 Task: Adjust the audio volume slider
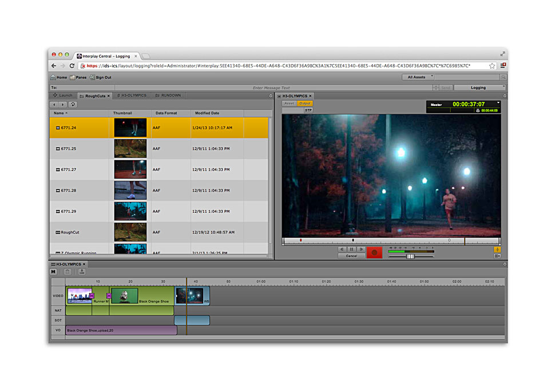410,256
